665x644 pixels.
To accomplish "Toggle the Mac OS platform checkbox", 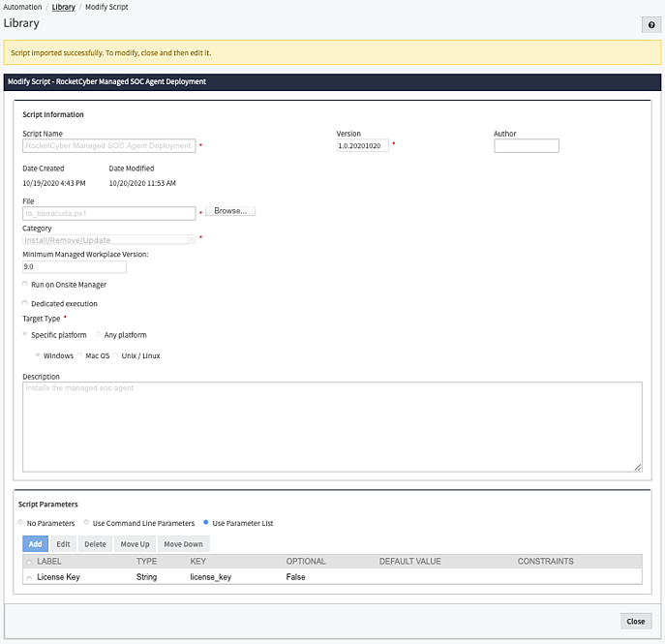I will click(x=79, y=355).
